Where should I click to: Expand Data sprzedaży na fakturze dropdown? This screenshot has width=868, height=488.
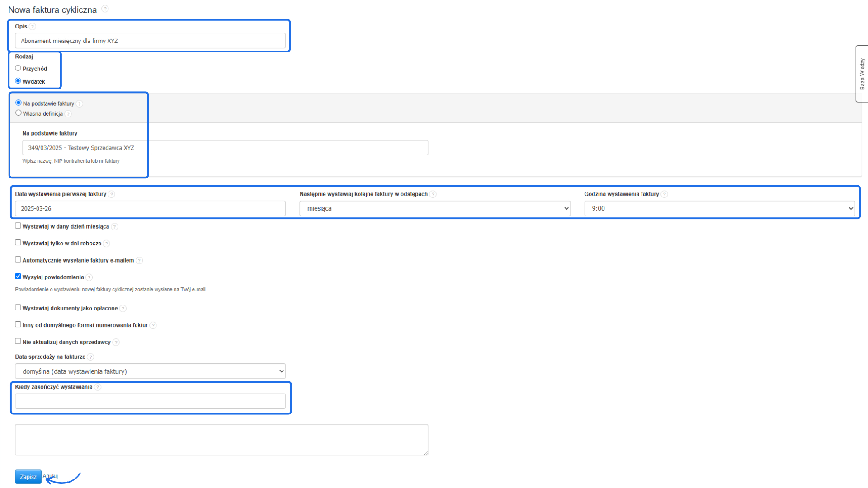coord(150,371)
